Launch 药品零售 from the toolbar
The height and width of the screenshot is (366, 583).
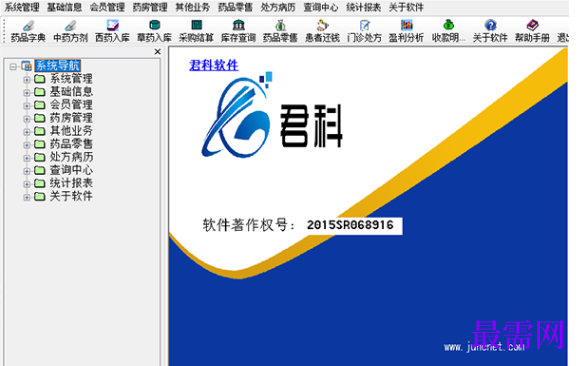point(280,25)
